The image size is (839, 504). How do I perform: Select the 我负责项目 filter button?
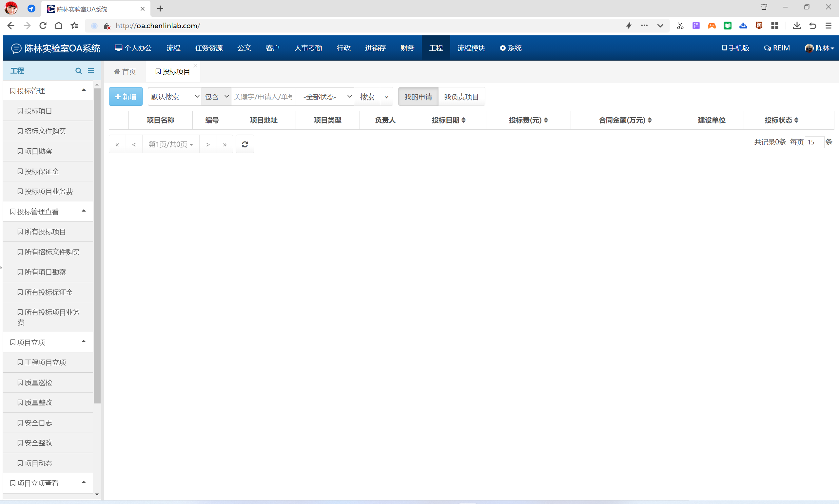point(461,97)
